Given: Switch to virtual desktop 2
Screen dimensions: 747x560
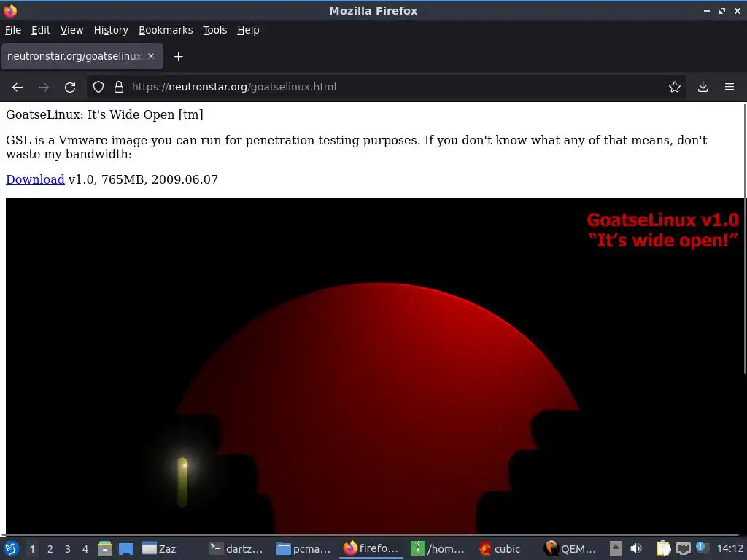Looking at the screenshot, I should (50, 549).
